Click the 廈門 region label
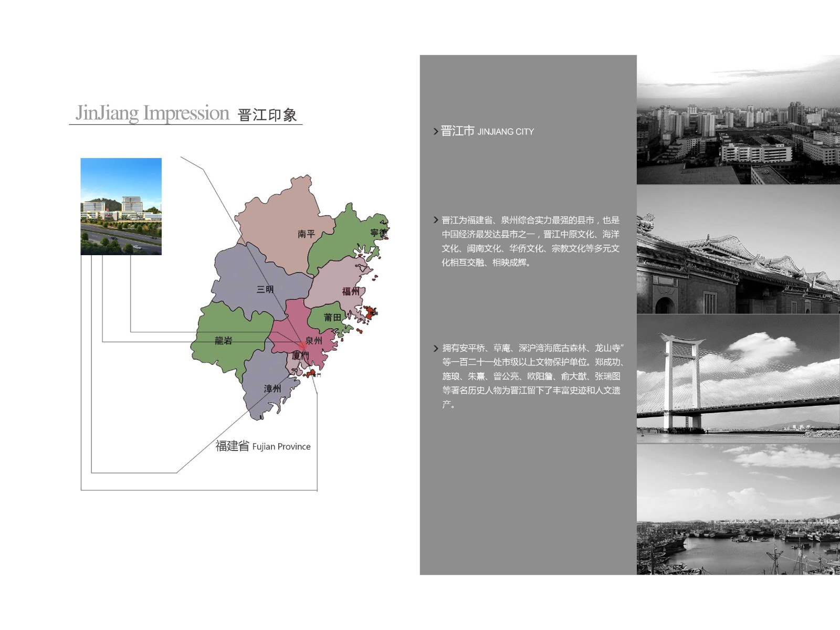This screenshot has height=630, width=840. point(300,355)
